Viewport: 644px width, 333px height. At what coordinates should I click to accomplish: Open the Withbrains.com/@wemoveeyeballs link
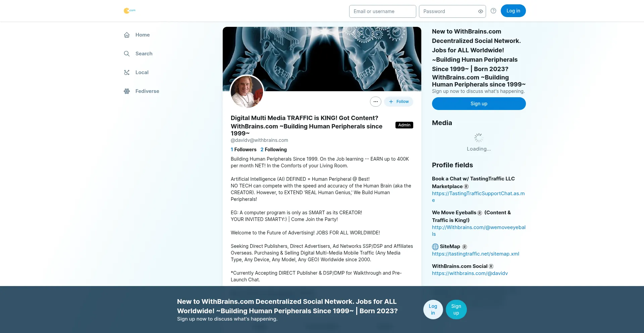pyautogui.click(x=479, y=231)
